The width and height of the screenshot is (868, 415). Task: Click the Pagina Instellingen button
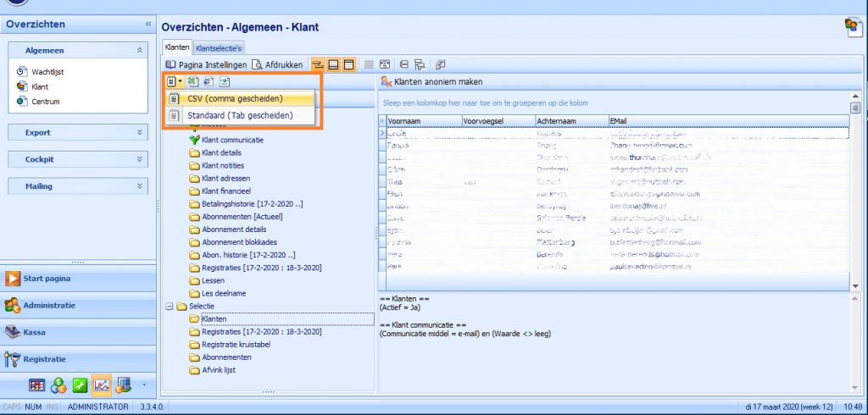(207, 64)
